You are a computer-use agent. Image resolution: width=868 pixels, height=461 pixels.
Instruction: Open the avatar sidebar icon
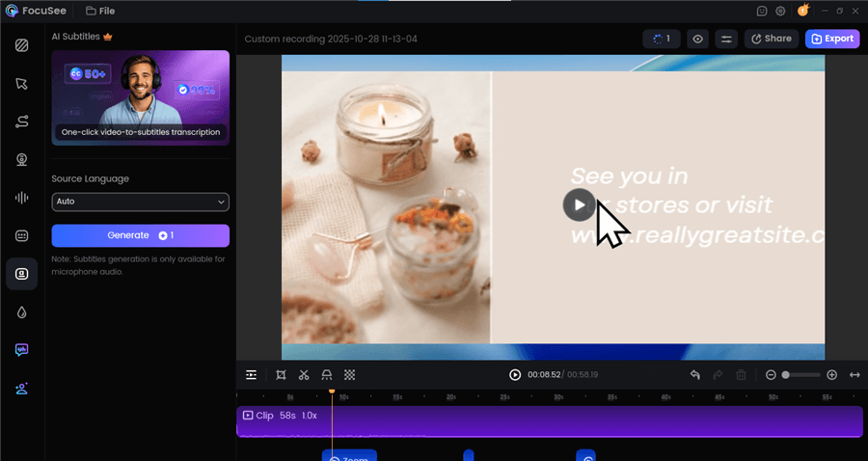(21, 389)
